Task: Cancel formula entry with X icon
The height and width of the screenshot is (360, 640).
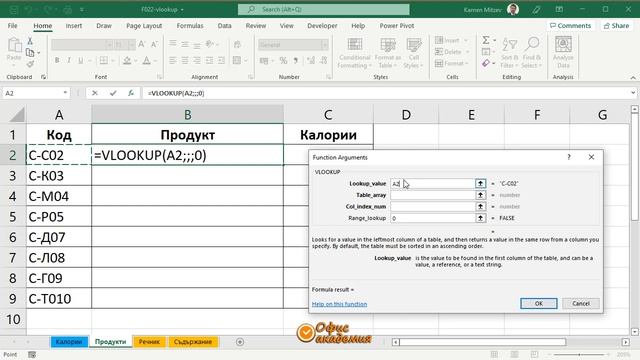Action: click(x=95, y=93)
